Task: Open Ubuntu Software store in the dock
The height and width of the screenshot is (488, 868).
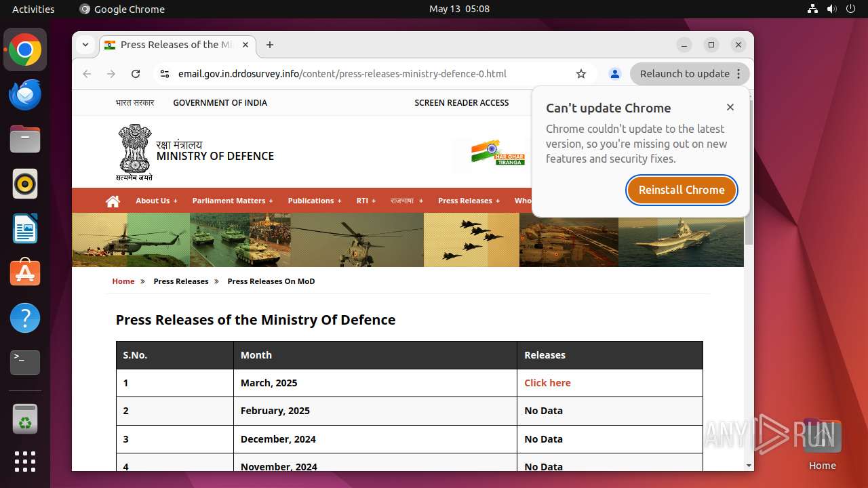Action: (25, 272)
